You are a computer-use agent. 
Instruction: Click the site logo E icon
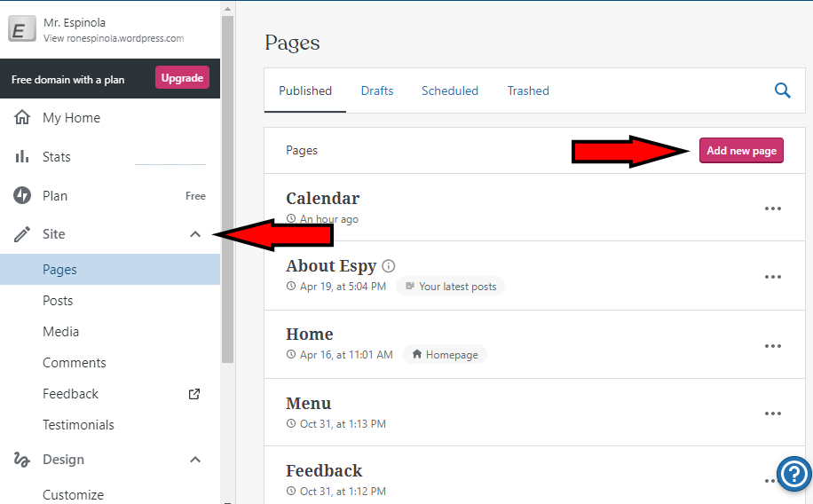21,30
